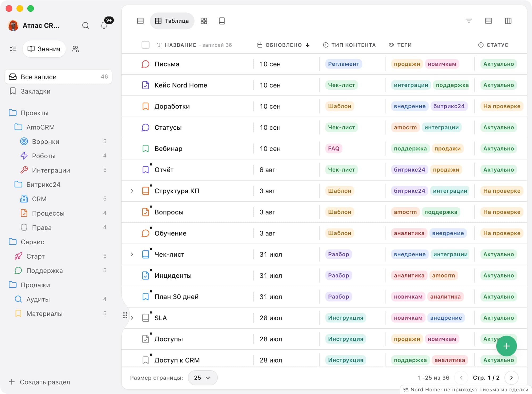Change row density icon
This screenshot has width=532, height=394.
click(488, 21)
